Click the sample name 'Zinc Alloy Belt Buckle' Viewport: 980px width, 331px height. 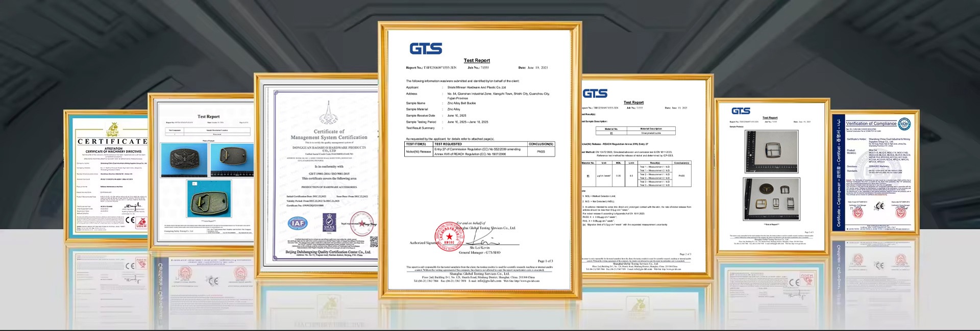[x=461, y=103]
